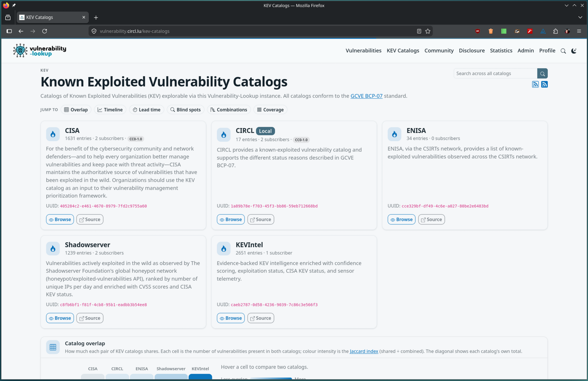Click the Shadowserver catalog flame icon
588x381 pixels.
click(53, 249)
